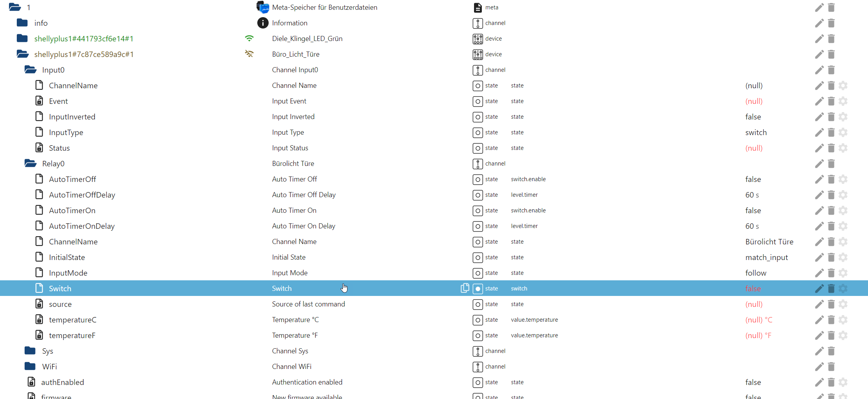Delete the shellyplus1#441793cf6e14#1 device via trash icon
This screenshot has height=399, width=868.
point(831,39)
